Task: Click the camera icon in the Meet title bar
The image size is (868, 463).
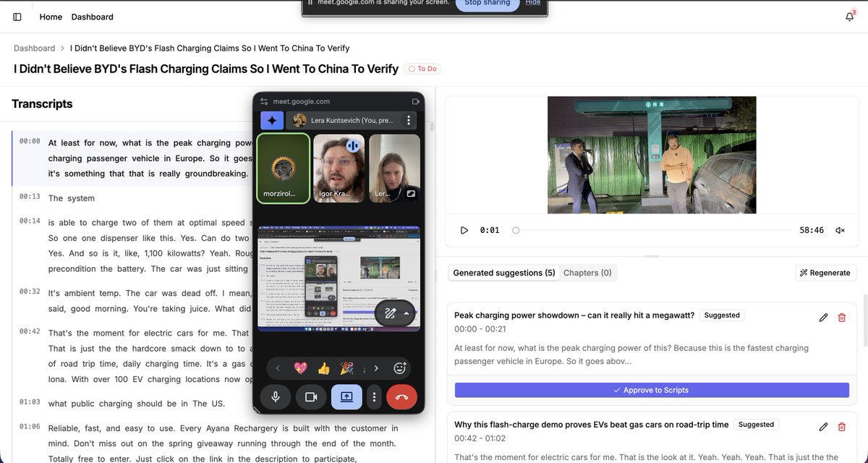Action: [416, 102]
